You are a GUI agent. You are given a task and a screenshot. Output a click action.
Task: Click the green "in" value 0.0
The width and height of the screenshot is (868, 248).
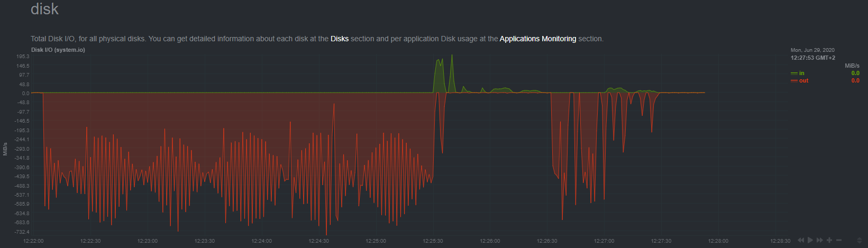tap(855, 74)
